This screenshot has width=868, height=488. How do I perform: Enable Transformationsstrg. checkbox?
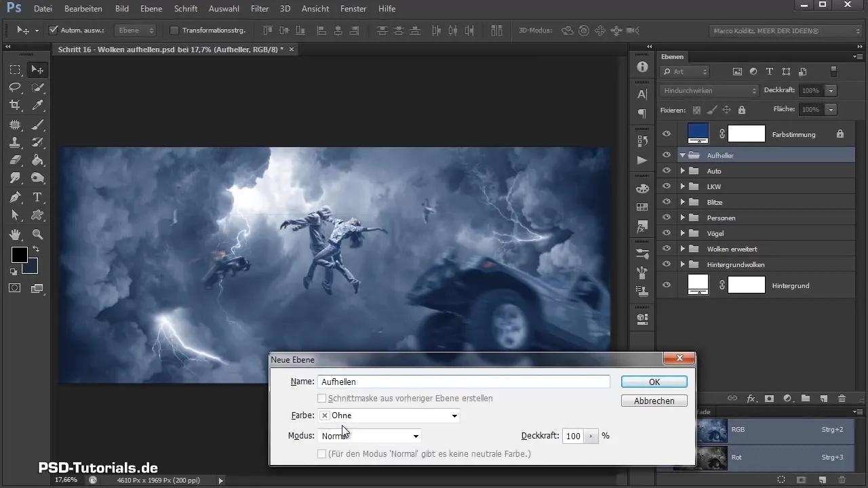[174, 30]
